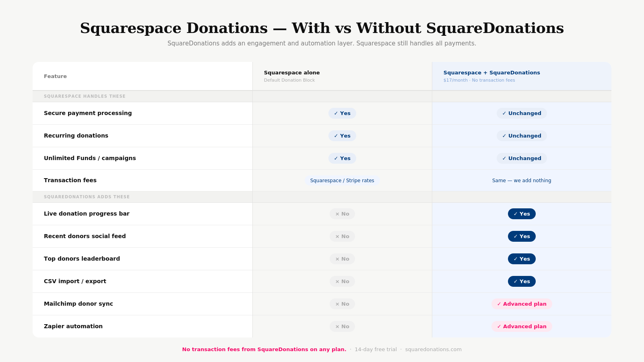Click the dark Yes badge for Live donation progress bar
644x362 pixels.
(x=522, y=214)
